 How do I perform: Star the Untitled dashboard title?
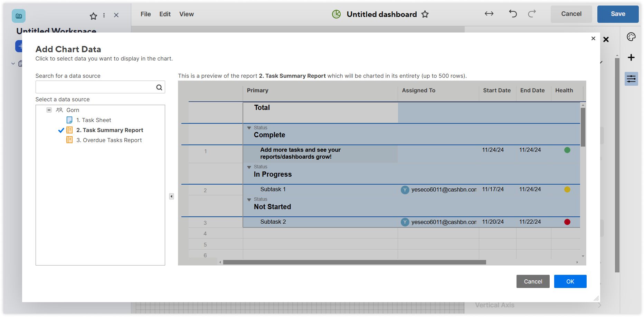tap(425, 14)
